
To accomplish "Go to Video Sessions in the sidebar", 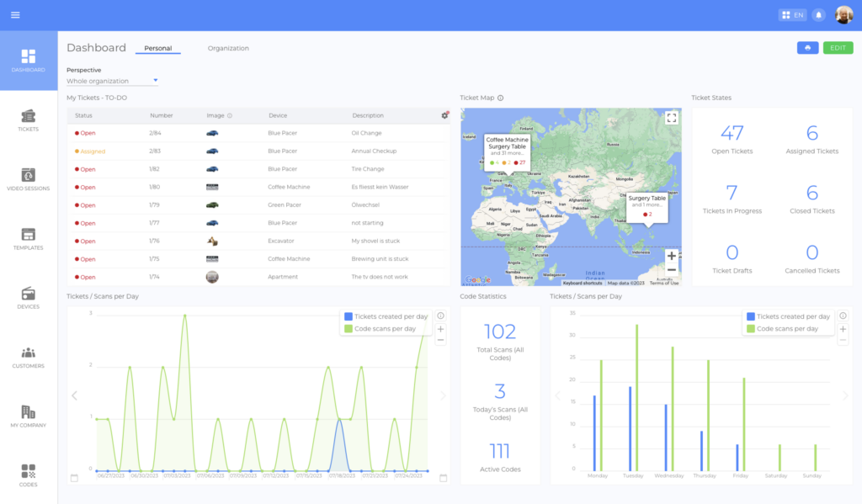I will pyautogui.click(x=28, y=179).
